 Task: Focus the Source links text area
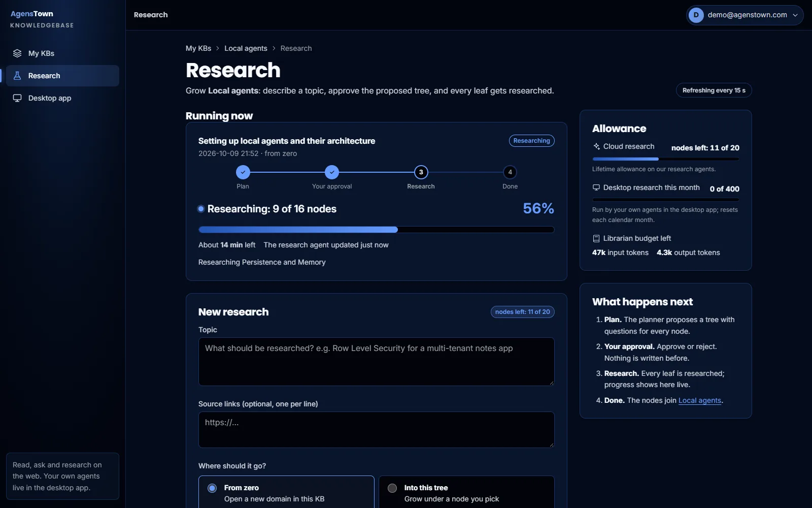[x=376, y=430]
